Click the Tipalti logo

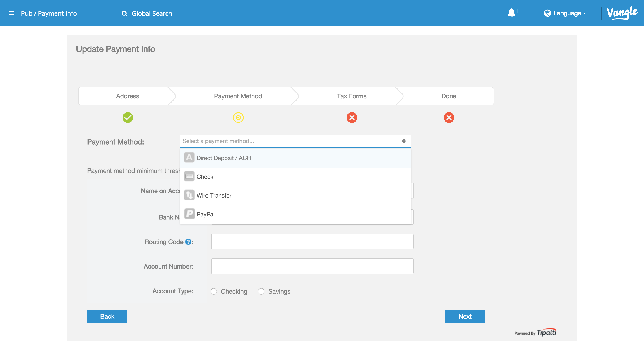[x=547, y=332]
